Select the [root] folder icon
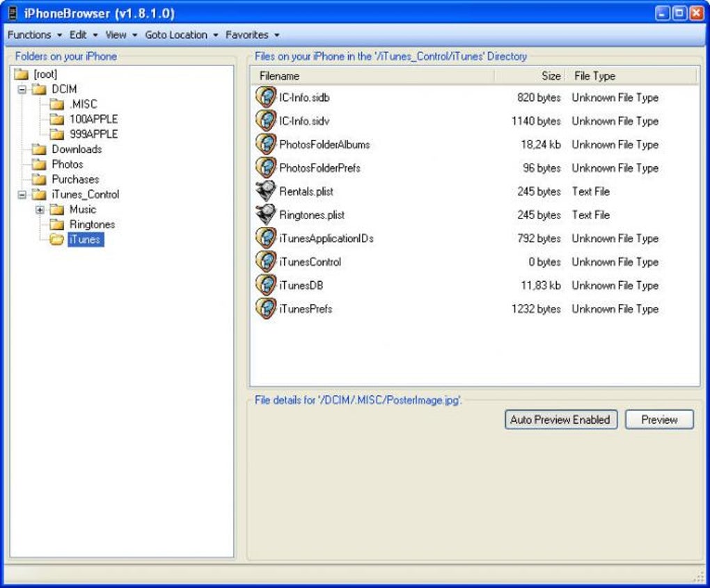 [22, 74]
